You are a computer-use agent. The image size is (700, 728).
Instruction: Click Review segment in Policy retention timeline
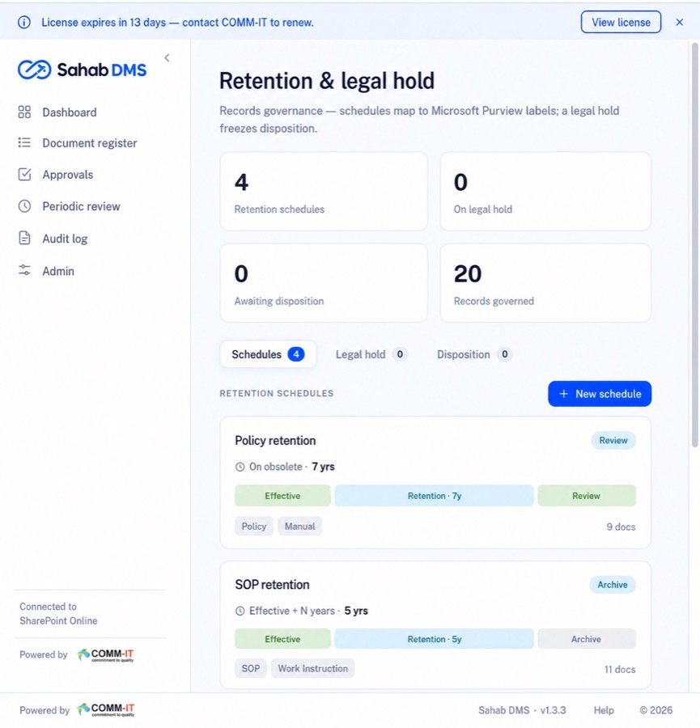click(x=587, y=495)
